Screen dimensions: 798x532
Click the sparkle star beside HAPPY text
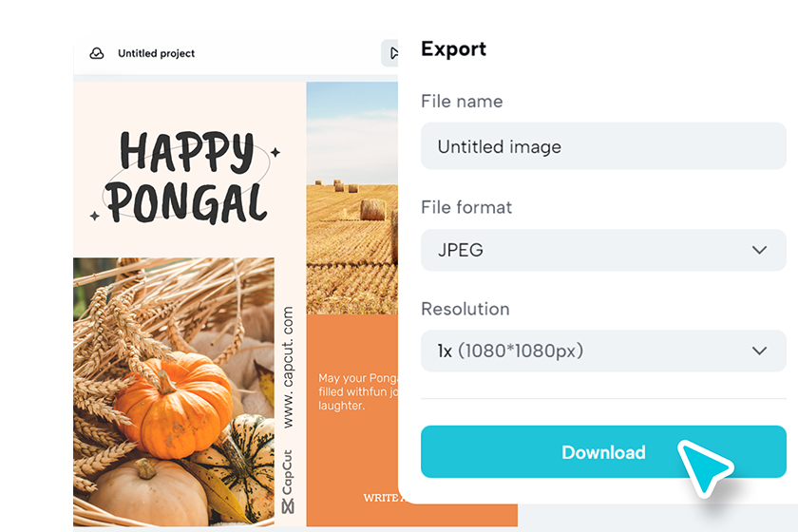pyautogui.click(x=275, y=152)
